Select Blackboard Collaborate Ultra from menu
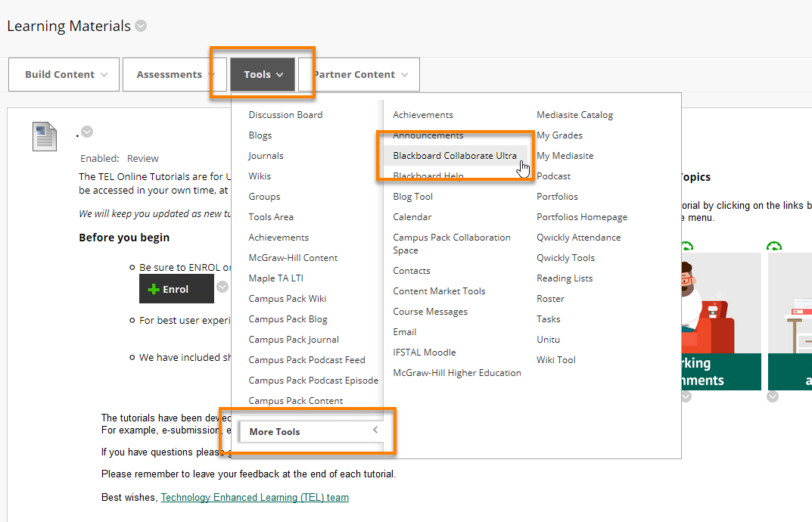This screenshot has height=522, width=812. 454,156
